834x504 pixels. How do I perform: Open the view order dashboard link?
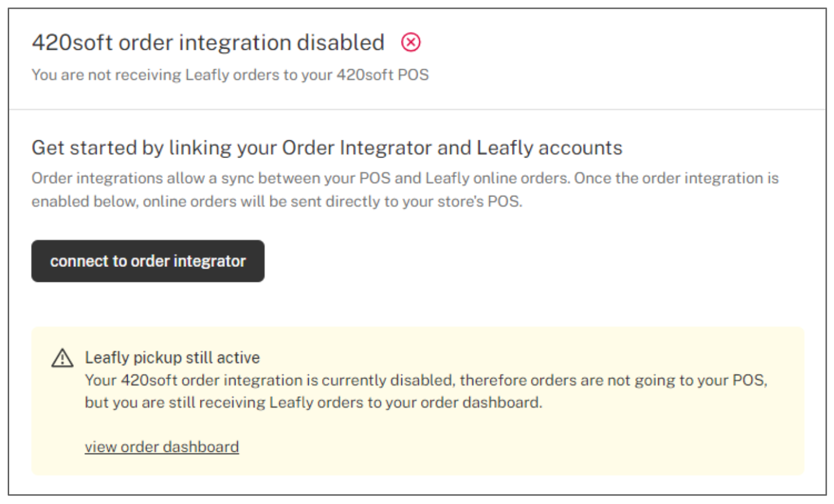pyautogui.click(x=162, y=447)
